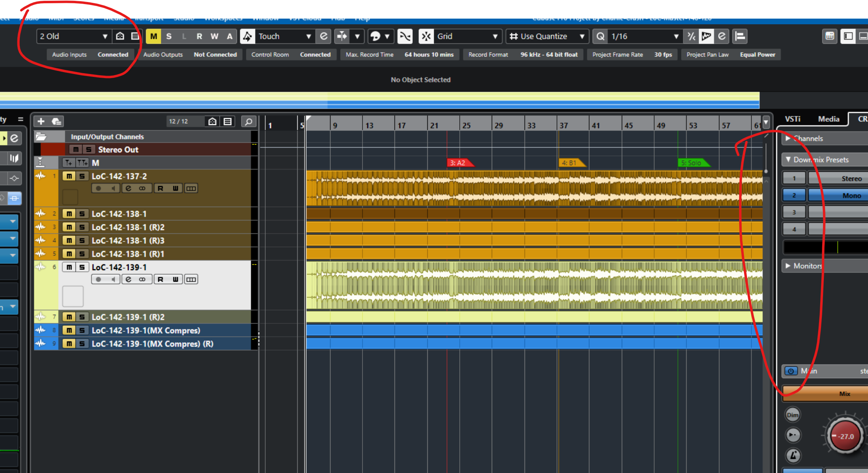The height and width of the screenshot is (473, 868).
Task: Click the Mix source button
Action: [x=826, y=394]
